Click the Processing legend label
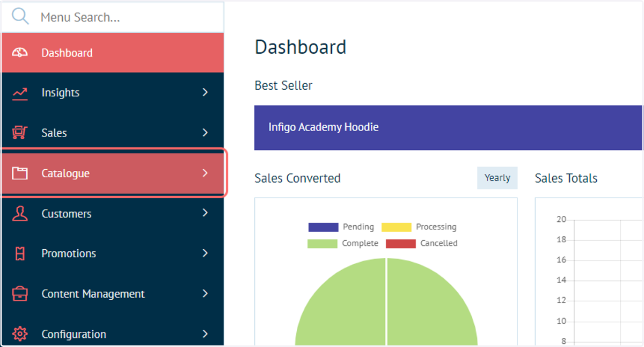 pyautogui.click(x=436, y=227)
